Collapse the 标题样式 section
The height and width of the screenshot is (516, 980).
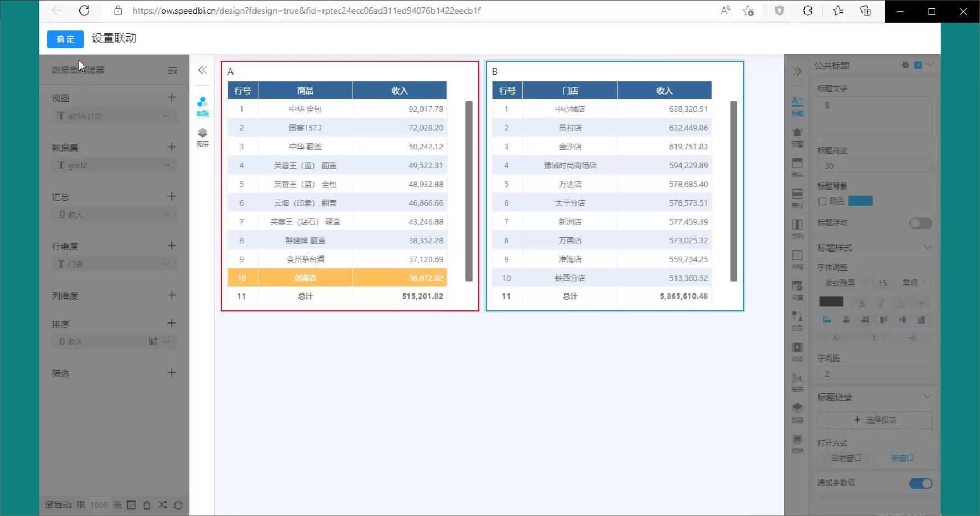coord(927,247)
